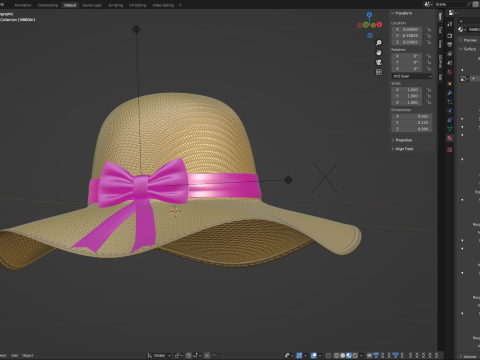
Task: Click the pan view hand icon
Action: [379, 52]
